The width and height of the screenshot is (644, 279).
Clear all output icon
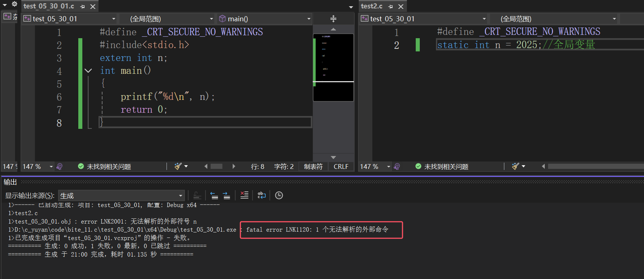pyautogui.click(x=244, y=195)
